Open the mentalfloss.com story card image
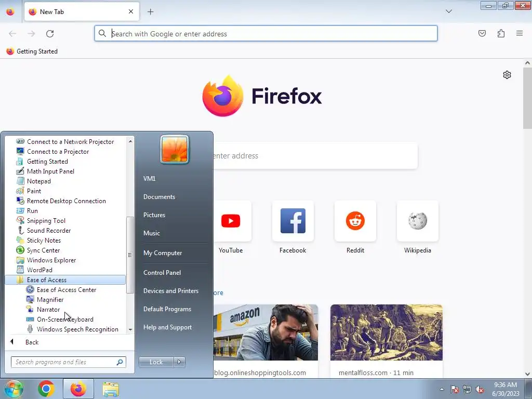Image resolution: width=532 pixels, height=399 pixels. tap(387, 332)
